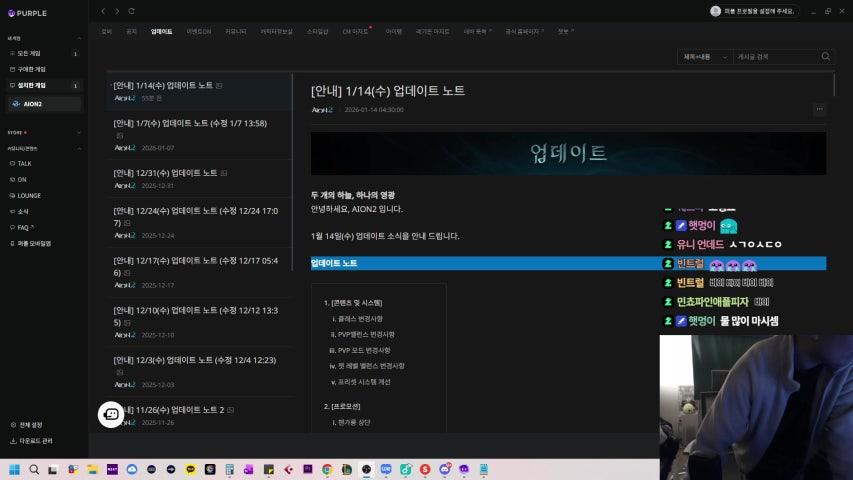Screen dimensions: 853x480
Task: Collapse the STORE section in sidebar
Action: [80, 131]
